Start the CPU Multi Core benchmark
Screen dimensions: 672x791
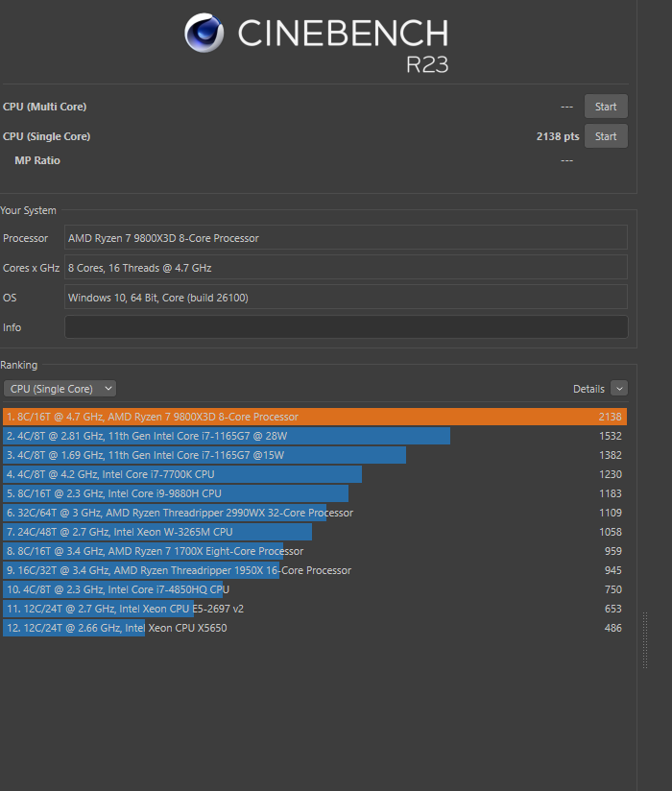pos(606,107)
